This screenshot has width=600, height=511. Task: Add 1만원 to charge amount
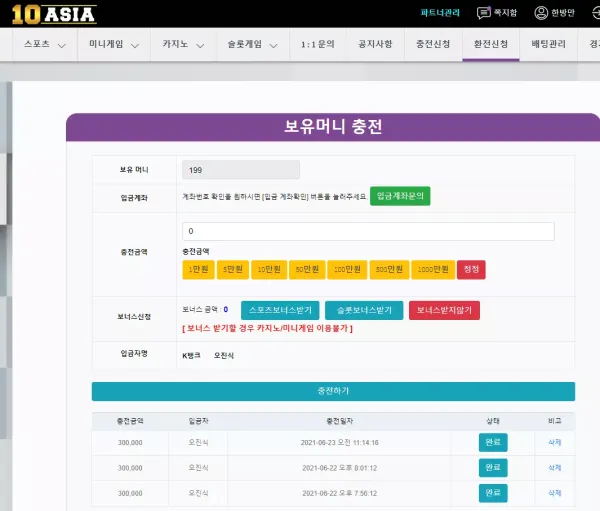click(198, 269)
